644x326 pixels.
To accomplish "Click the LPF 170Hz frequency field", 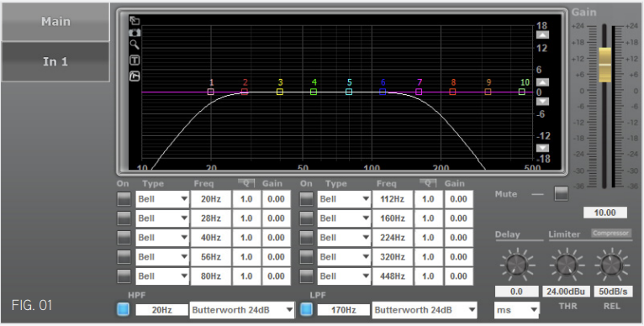I will [344, 310].
